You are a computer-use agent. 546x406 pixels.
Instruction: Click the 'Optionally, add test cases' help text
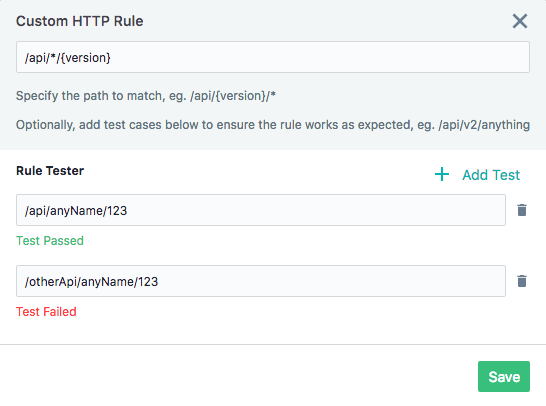273,125
